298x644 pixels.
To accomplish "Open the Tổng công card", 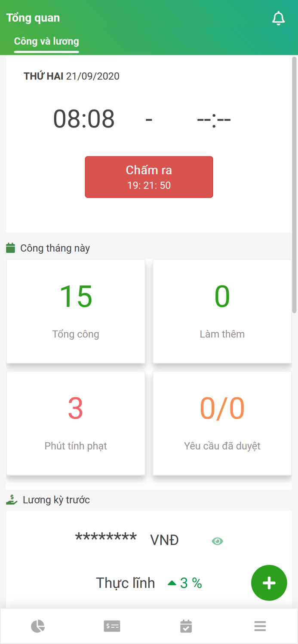I will point(76,311).
